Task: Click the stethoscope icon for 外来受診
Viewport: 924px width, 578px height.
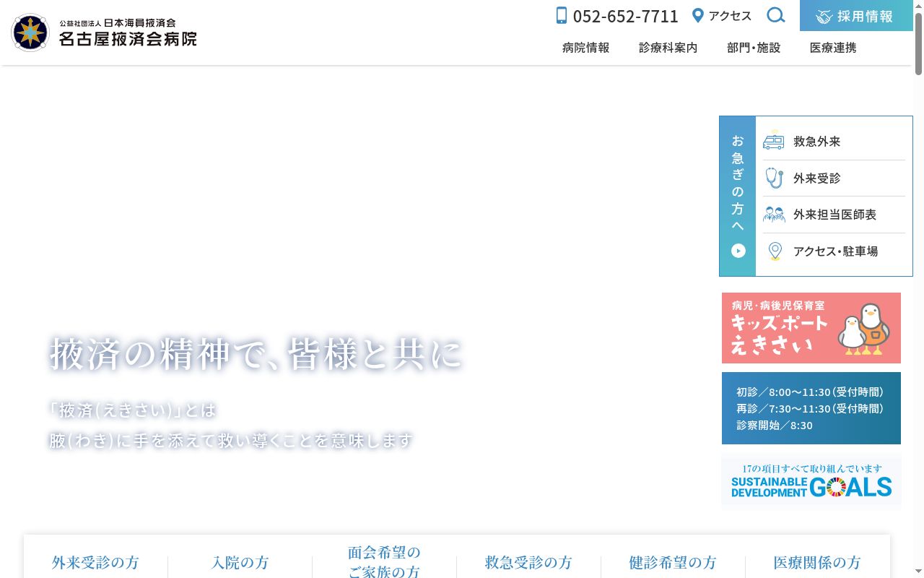Action: (774, 178)
